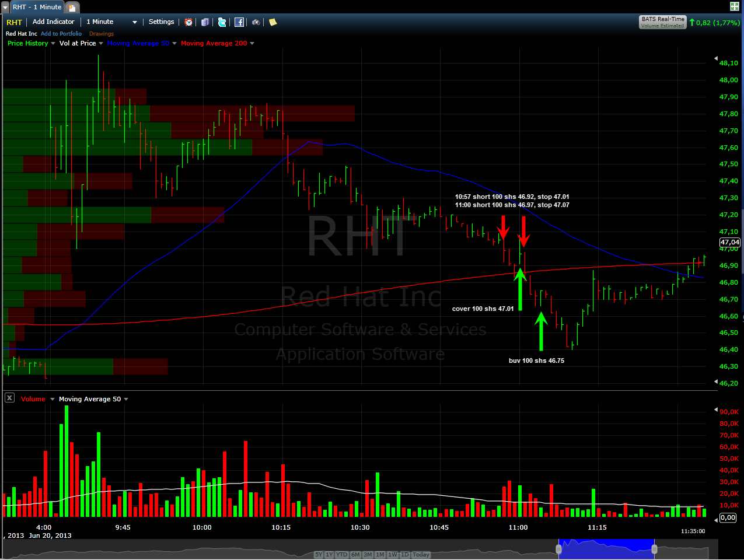Share the chart on Twitter
The width and height of the screenshot is (744, 560).
click(222, 22)
